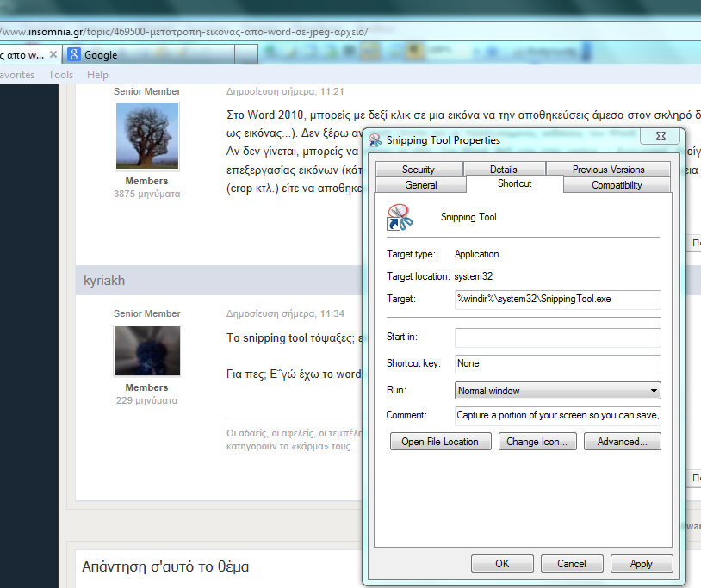Click the Comment field text
Image resolution: width=701 pixels, height=588 pixels.
(557, 415)
